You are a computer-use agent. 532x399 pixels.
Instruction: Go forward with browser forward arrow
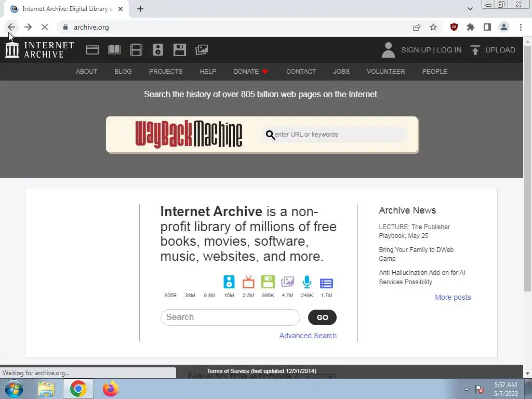tap(28, 27)
